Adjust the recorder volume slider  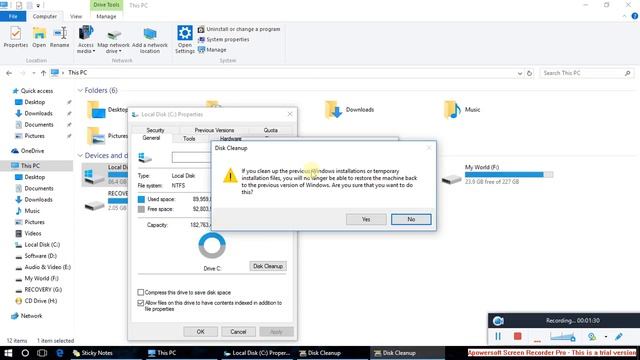562,336
